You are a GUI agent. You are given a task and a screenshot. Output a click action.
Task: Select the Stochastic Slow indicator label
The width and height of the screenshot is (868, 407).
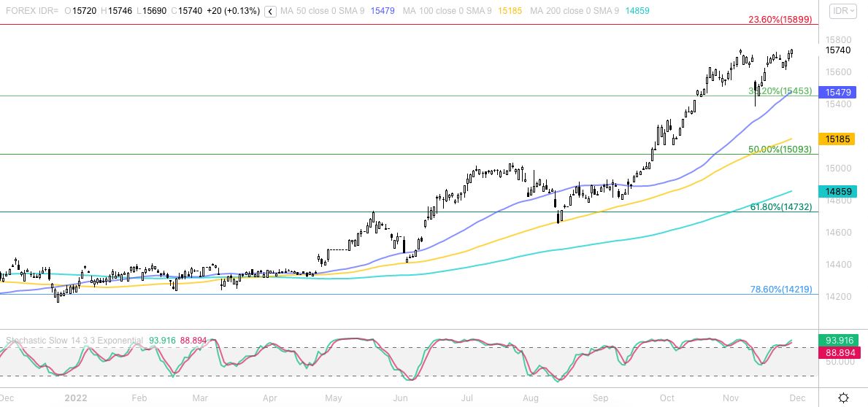click(x=74, y=341)
